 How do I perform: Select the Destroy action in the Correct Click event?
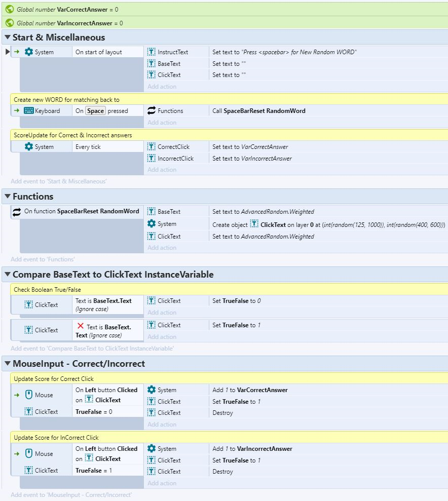point(222,413)
